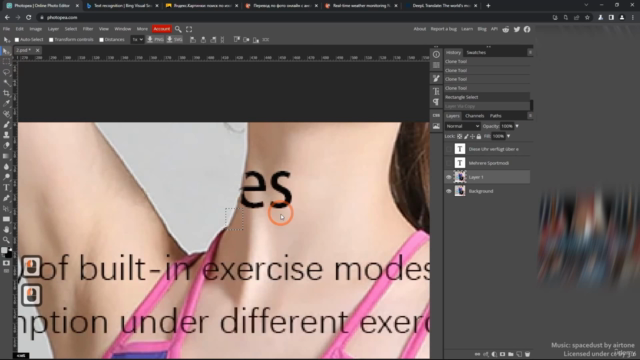The image size is (640, 360).
Task: Switch to the Swatches tab
Action: (476, 52)
